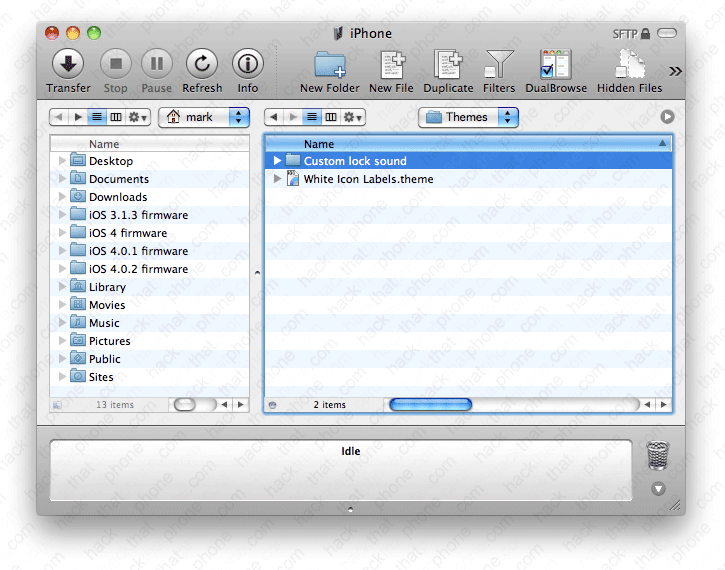Expand White Icon Labels.theme item

click(278, 179)
